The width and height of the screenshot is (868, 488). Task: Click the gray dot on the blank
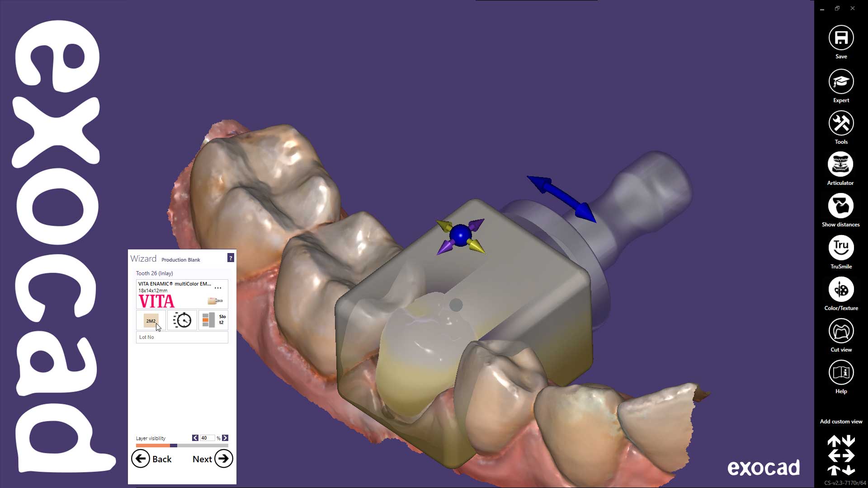456,305
